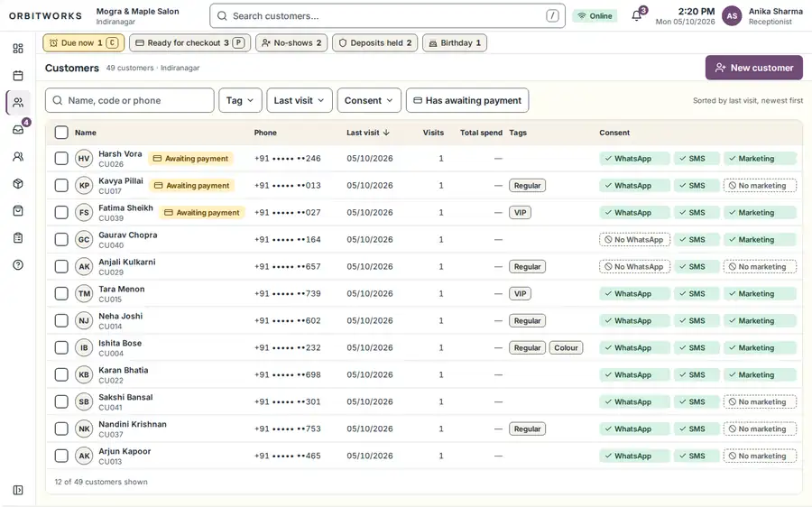Click the Online wifi status indicator
This screenshot has width=812, height=507.
[595, 16]
